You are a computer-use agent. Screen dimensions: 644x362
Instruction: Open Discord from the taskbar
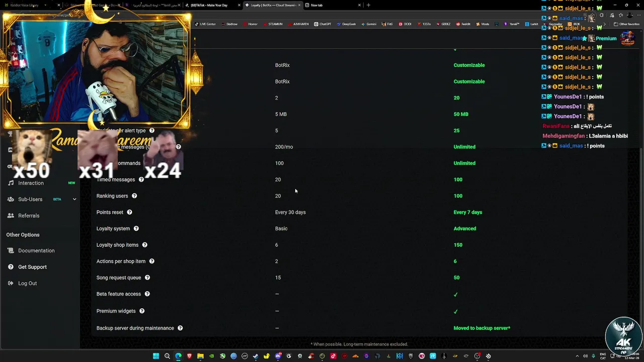[278, 356]
